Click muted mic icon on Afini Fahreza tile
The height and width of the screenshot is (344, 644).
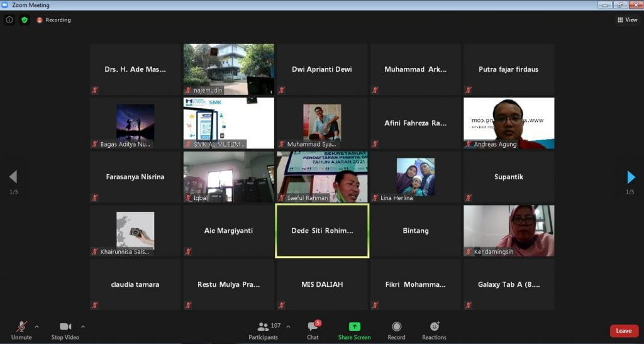pos(375,143)
